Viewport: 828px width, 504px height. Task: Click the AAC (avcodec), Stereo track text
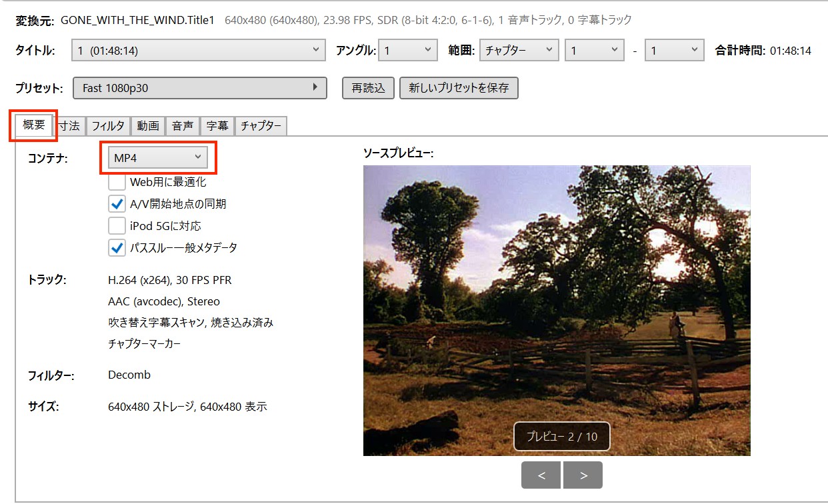click(164, 301)
